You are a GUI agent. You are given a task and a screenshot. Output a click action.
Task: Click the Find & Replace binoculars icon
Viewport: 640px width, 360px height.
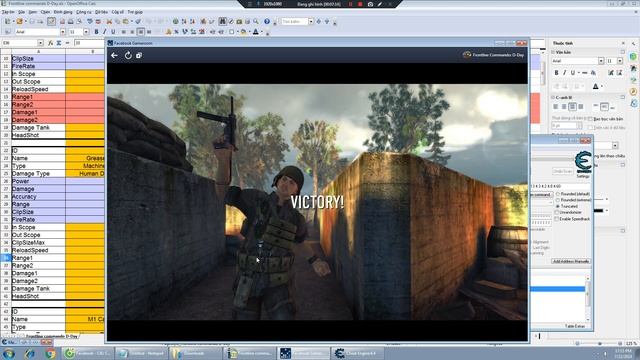point(222,21)
